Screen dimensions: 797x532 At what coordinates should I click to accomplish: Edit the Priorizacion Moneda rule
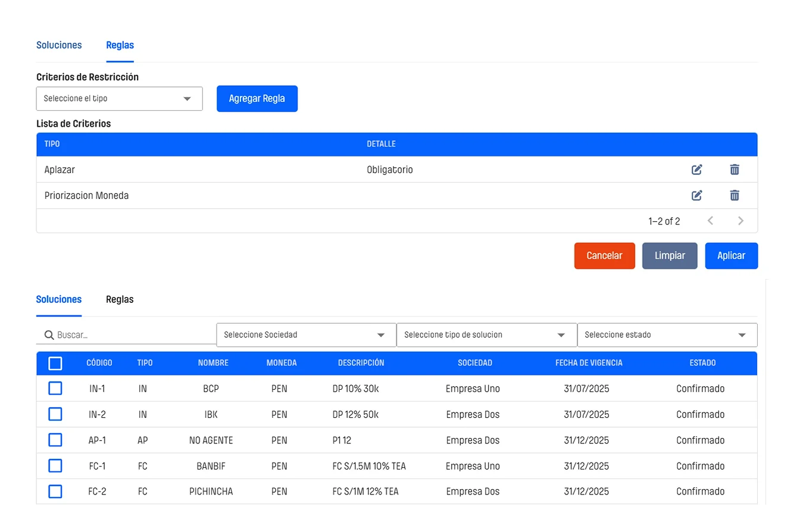pyautogui.click(x=696, y=195)
